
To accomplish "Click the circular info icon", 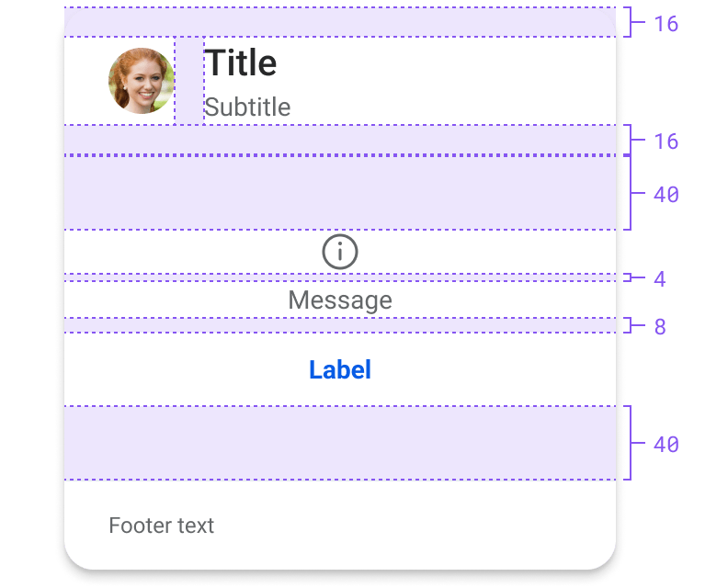I will point(340,252).
